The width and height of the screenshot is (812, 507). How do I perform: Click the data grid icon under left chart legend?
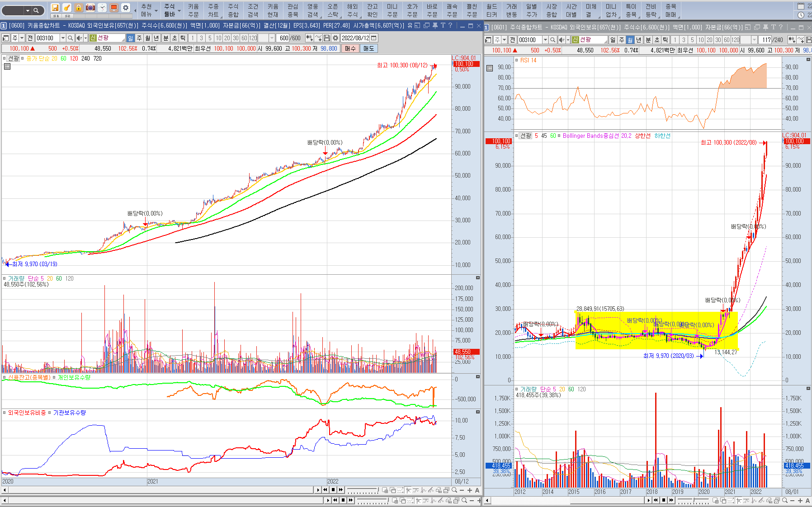7,67
